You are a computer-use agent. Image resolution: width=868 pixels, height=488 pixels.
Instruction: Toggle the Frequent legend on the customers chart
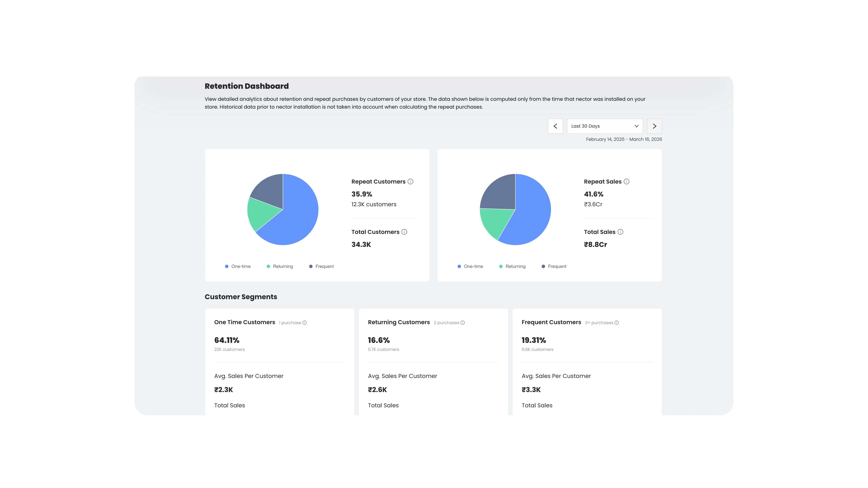[x=322, y=266]
